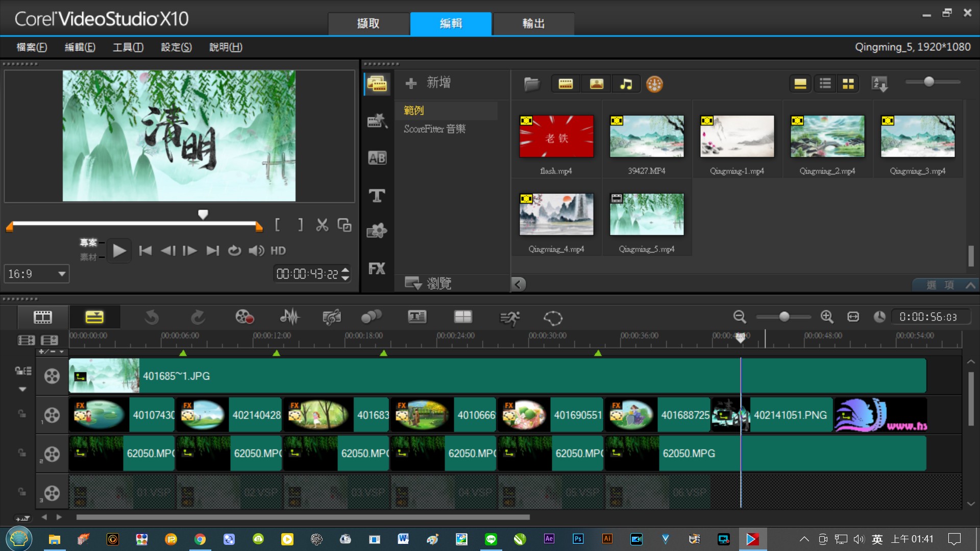Toggle repeat playback

[234, 251]
